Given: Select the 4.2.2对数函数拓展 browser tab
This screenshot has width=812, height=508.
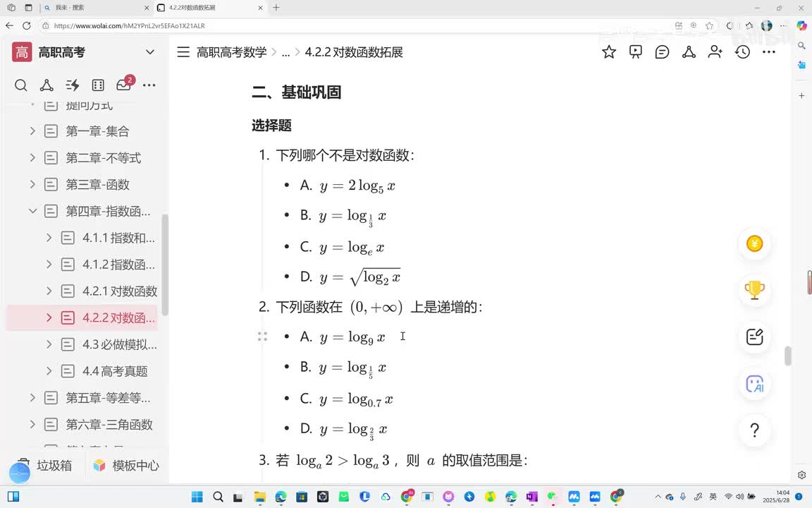Looking at the screenshot, I should 210,8.
